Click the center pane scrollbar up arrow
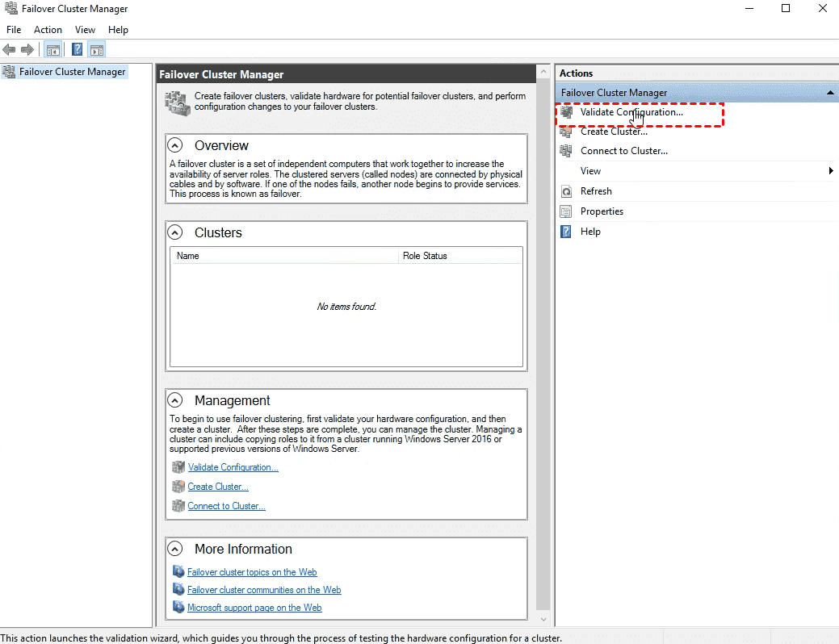The width and height of the screenshot is (839, 644). pos(543,71)
